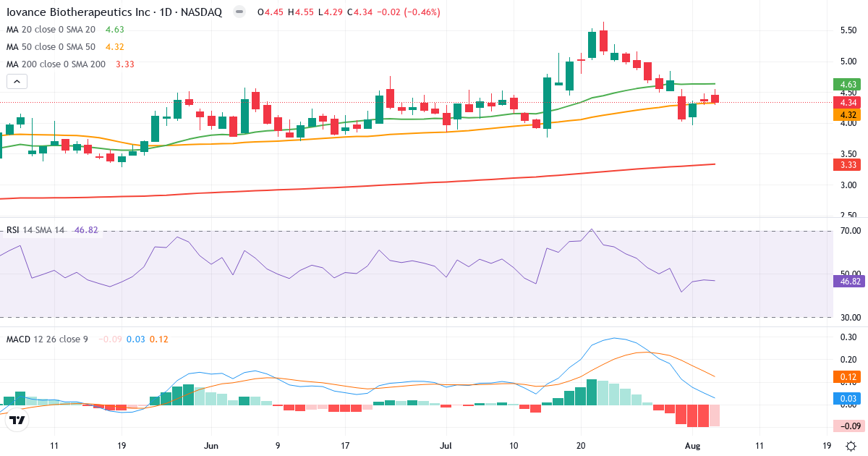868x456 pixels.
Task: Open chart settings gear at bottom right
Action: coord(852,446)
